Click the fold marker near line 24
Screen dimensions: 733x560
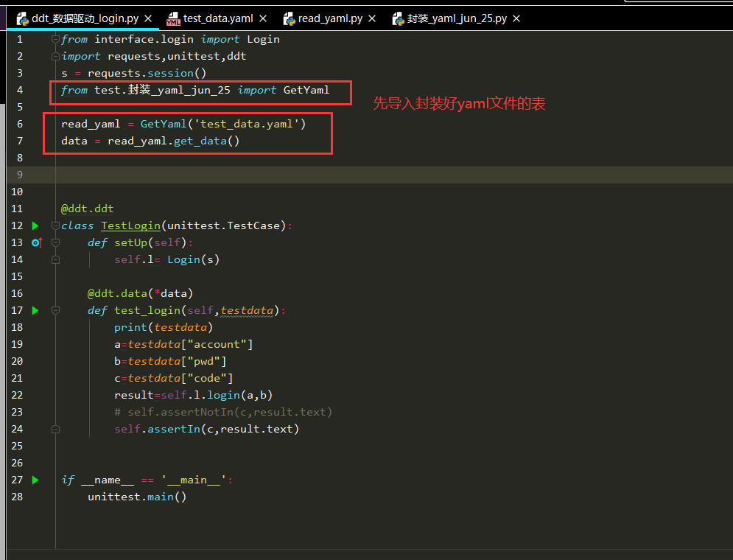pyautogui.click(x=55, y=429)
